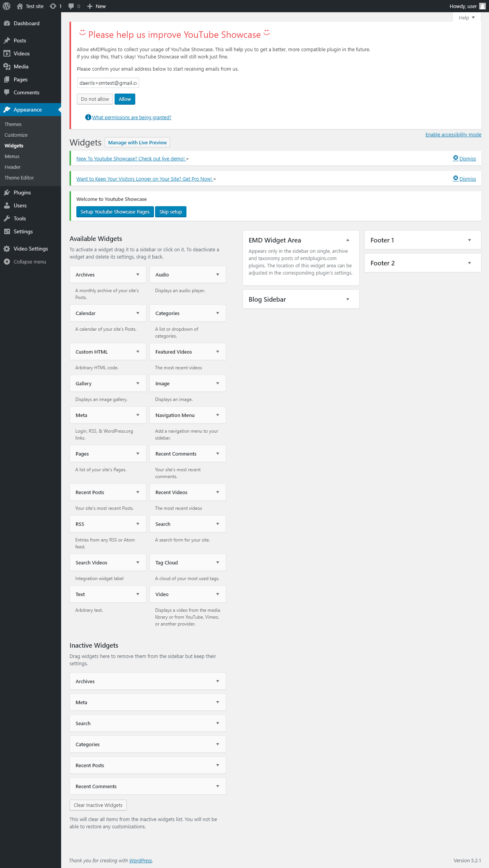Expand the Blog Sidebar widget area

point(348,299)
